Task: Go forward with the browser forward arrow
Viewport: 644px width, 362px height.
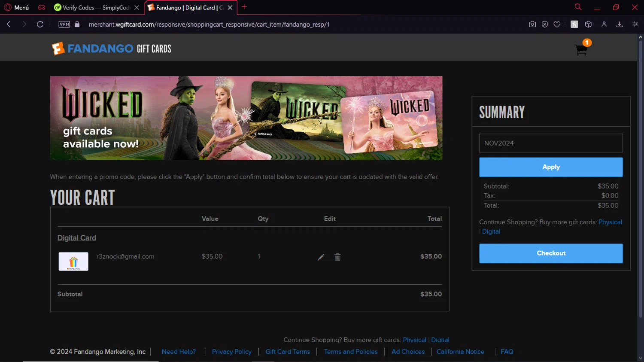Action: [x=24, y=24]
